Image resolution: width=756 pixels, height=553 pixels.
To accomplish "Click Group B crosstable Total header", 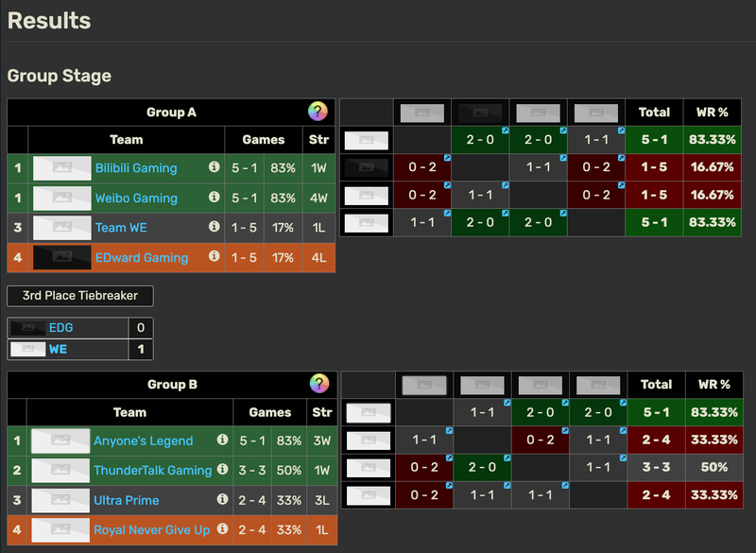I will (x=656, y=384).
